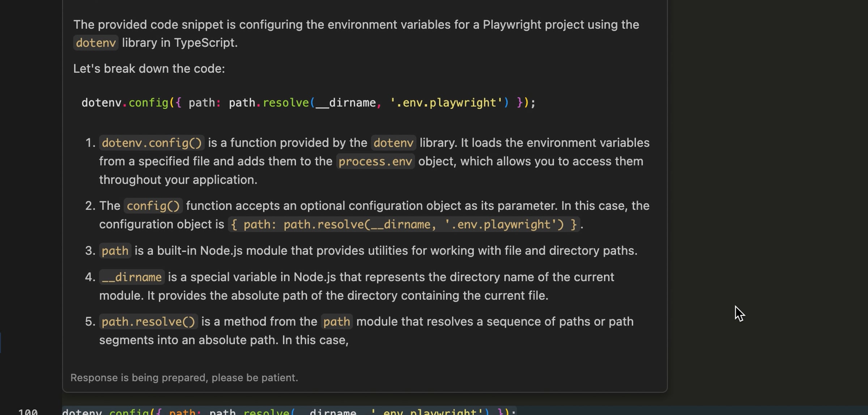Click 'resolve' in the highlighted code block
Viewport: 868px width, 415px height.
pyautogui.click(x=285, y=103)
